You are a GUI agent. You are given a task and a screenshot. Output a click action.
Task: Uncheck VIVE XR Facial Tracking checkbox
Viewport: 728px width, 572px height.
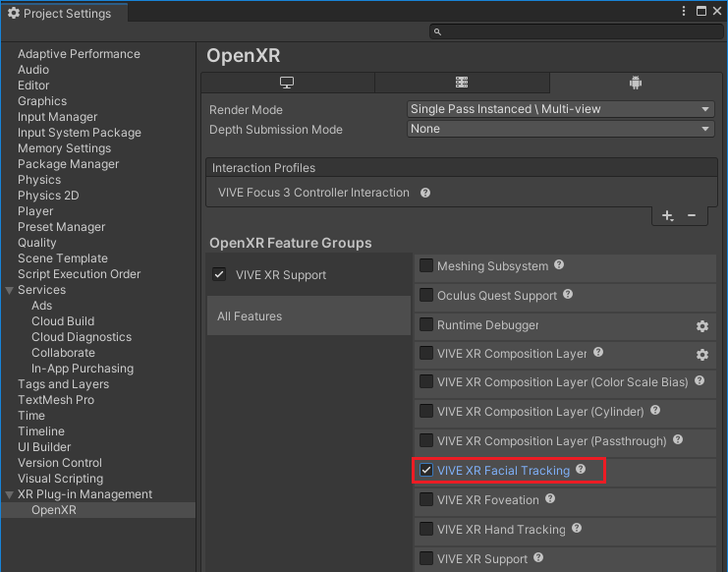[x=426, y=470]
